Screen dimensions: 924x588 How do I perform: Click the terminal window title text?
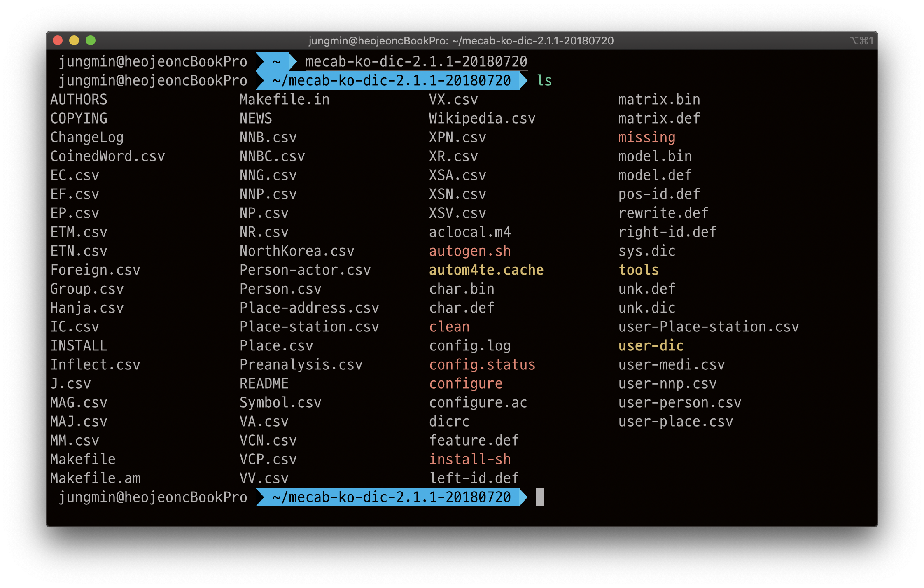tap(461, 41)
